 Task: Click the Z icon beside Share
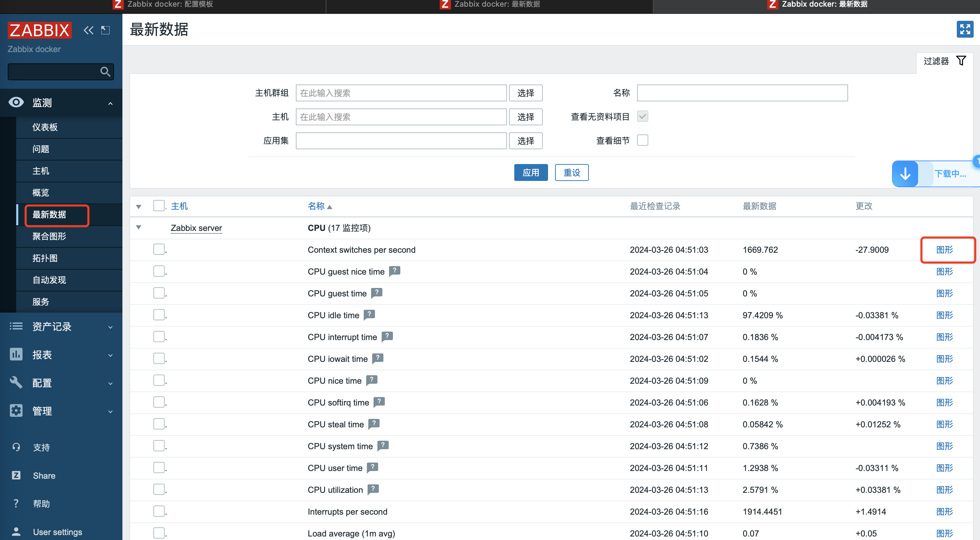[x=16, y=475]
